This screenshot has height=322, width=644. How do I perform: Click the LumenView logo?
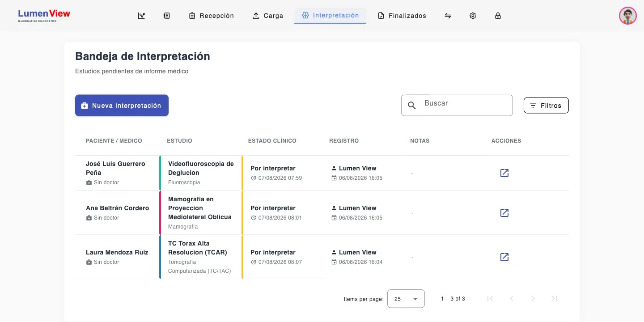pos(44,15)
